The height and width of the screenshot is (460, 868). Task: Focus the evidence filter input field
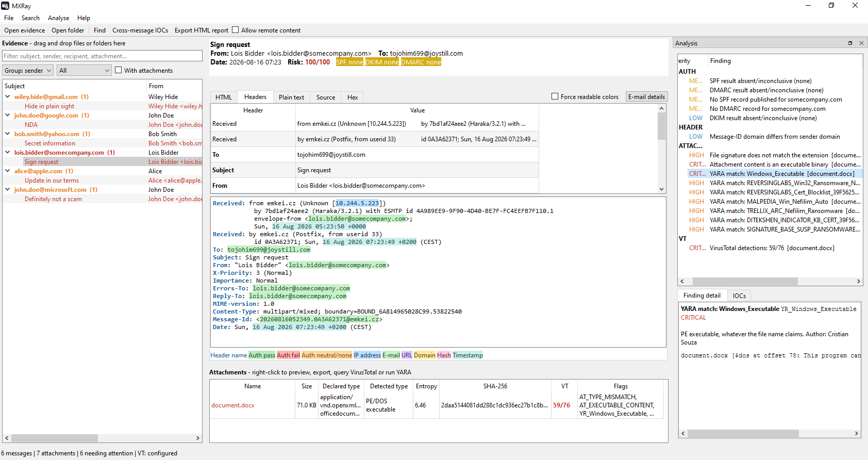coord(102,56)
